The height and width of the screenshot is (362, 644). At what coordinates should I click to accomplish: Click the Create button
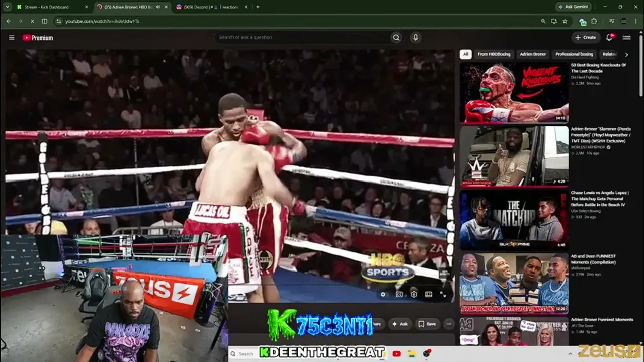point(585,37)
